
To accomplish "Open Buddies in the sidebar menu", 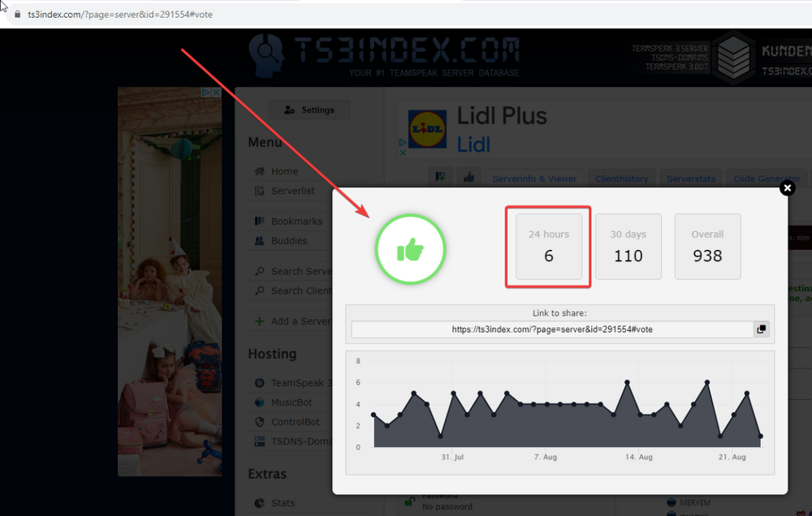I will tap(289, 241).
